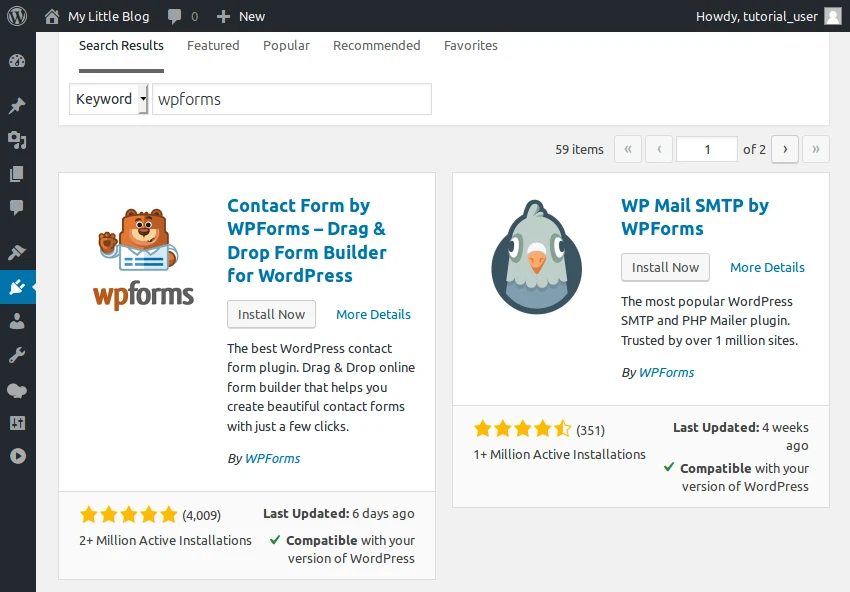
Task: Switch to the Search Results tab
Action: 121,46
